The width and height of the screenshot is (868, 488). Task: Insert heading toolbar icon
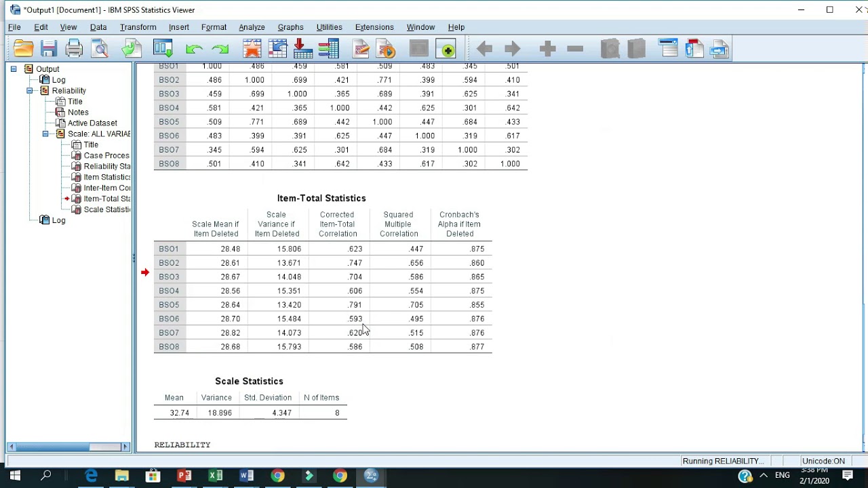coord(668,49)
